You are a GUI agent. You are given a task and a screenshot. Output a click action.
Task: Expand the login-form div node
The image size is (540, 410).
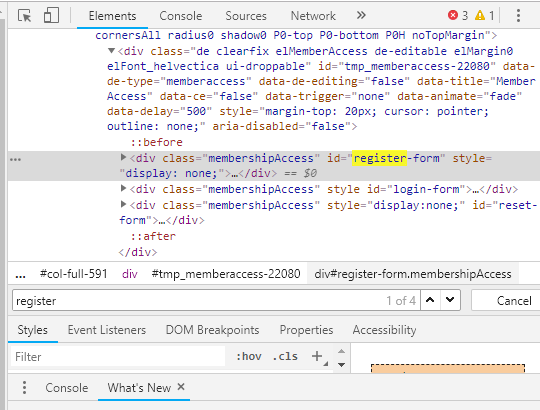tap(123, 188)
